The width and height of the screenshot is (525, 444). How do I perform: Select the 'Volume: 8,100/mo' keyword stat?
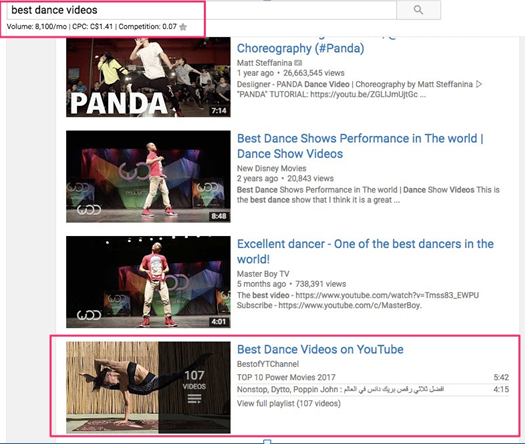(37, 26)
